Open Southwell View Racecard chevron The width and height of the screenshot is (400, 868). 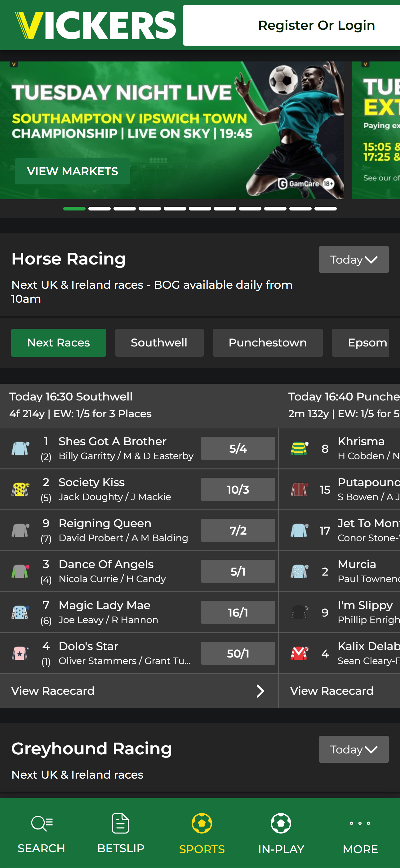pyautogui.click(x=260, y=691)
